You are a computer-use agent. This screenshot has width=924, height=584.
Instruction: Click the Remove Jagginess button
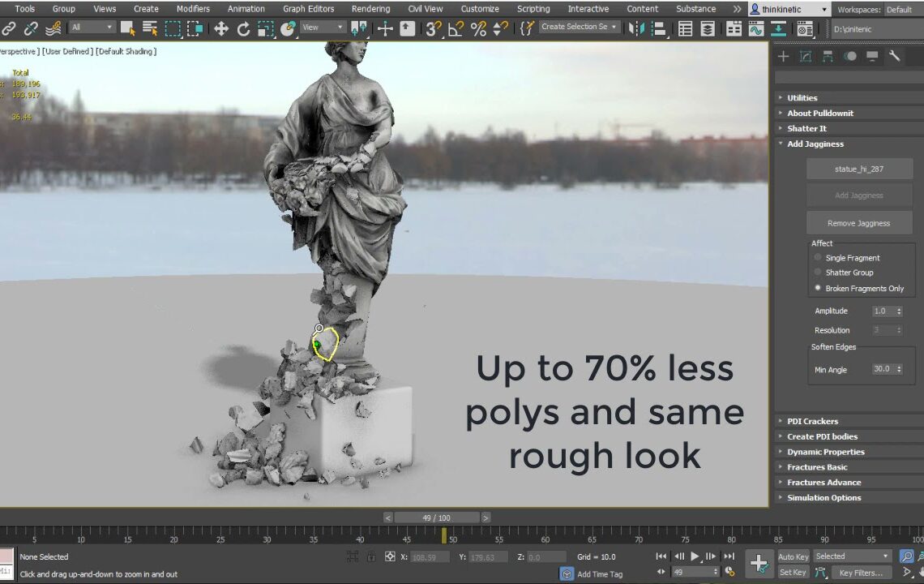pos(858,223)
